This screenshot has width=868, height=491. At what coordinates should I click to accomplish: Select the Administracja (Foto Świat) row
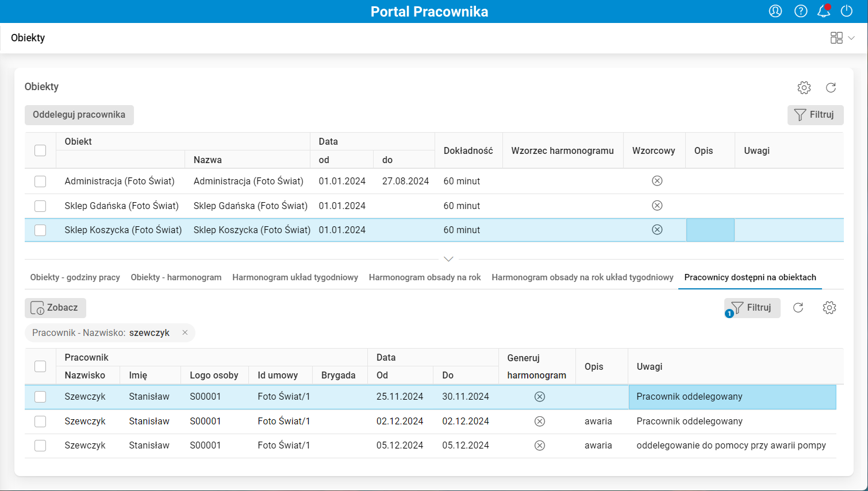tap(120, 181)
